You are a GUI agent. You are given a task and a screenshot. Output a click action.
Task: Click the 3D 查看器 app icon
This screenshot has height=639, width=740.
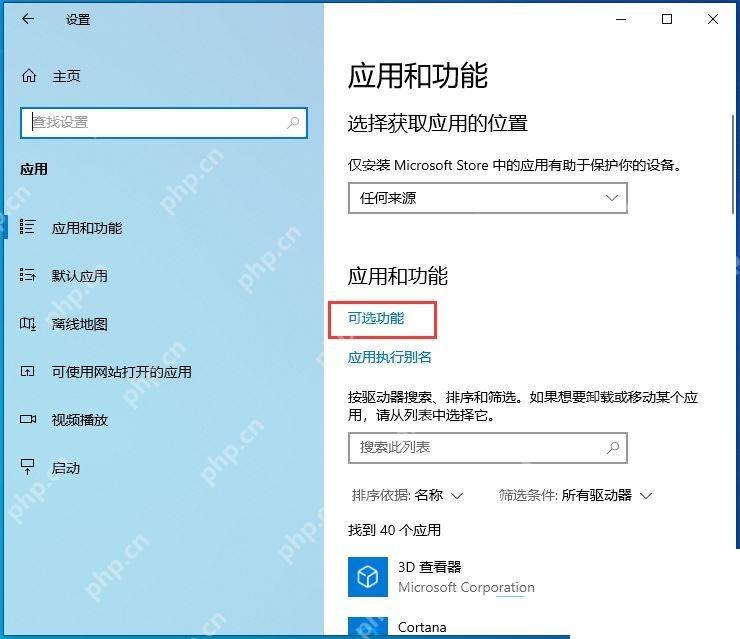pos(368,577)
